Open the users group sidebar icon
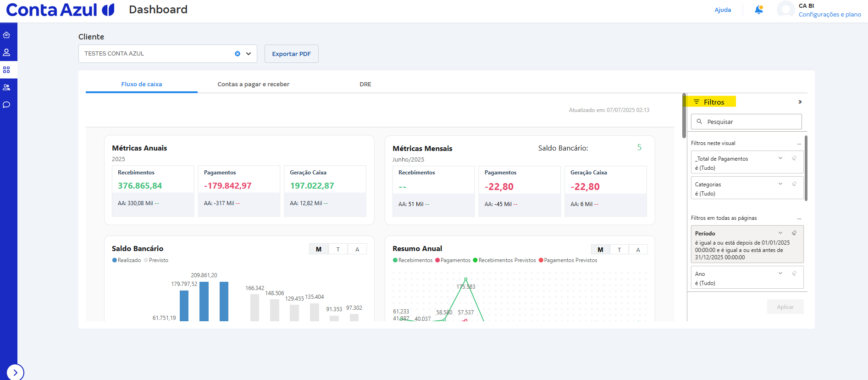The image size is (868, 380). pos(6,87)
